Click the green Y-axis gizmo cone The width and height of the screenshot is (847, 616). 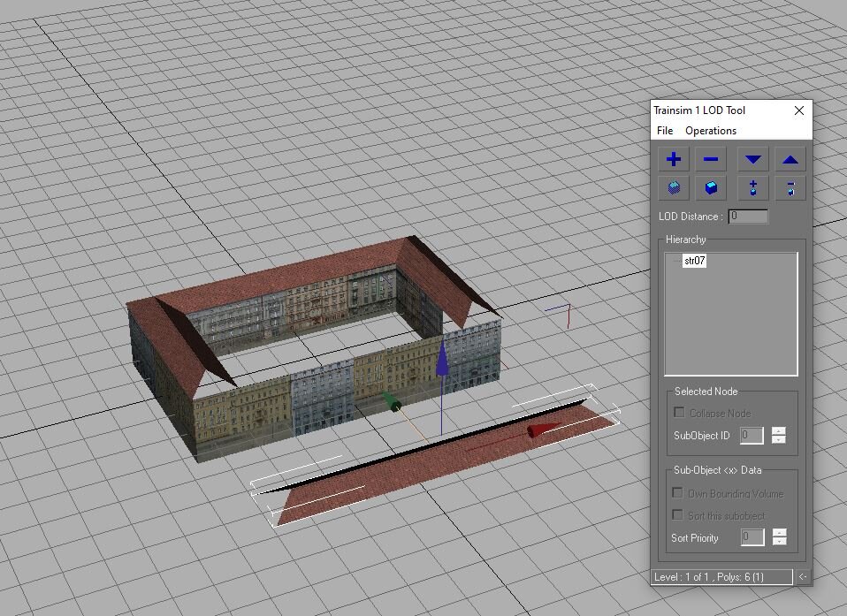392,402
